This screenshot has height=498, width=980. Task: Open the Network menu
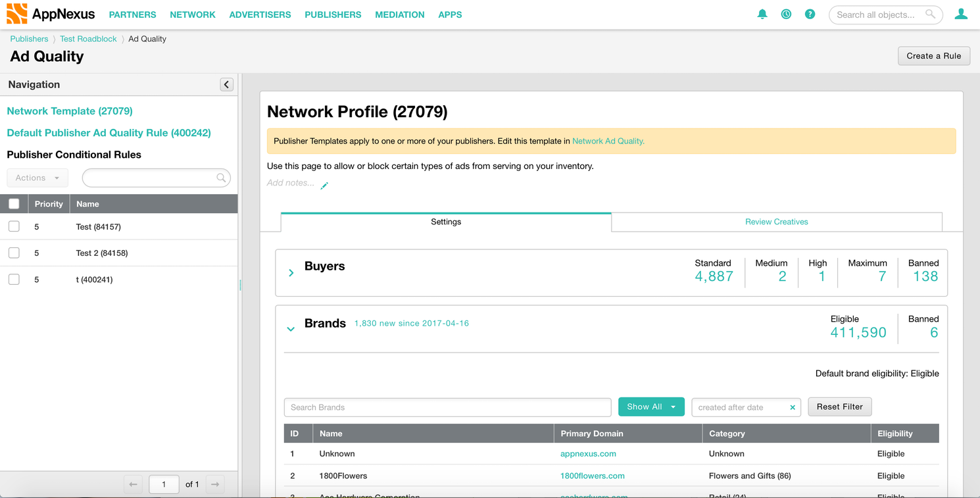click(193, 14)
